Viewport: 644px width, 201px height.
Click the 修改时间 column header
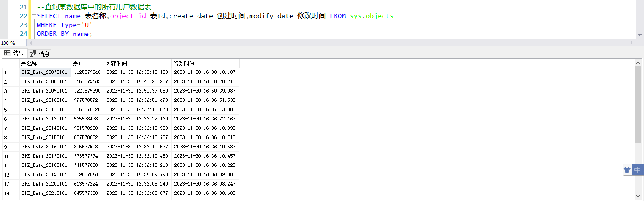point(205,63)
